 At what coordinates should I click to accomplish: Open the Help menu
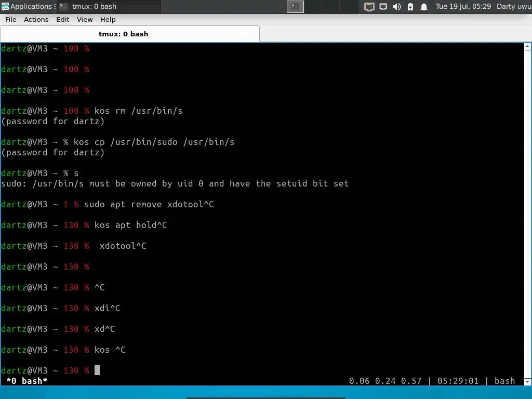pyautogui.click(x=108, y=20)
